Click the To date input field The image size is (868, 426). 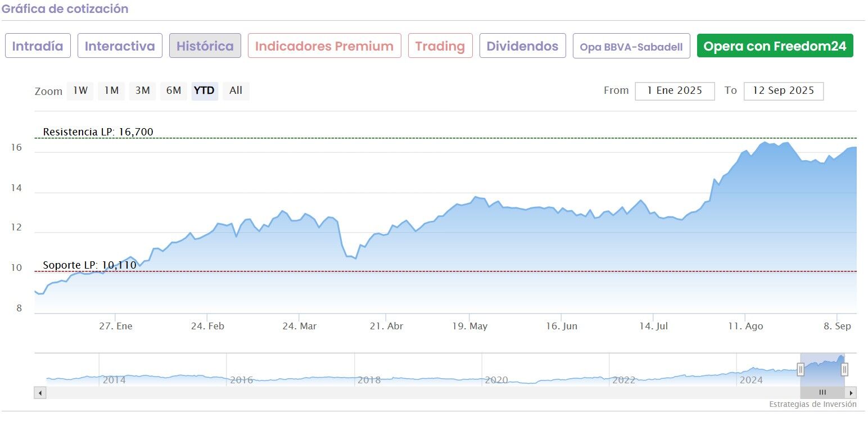click(783, 91)
